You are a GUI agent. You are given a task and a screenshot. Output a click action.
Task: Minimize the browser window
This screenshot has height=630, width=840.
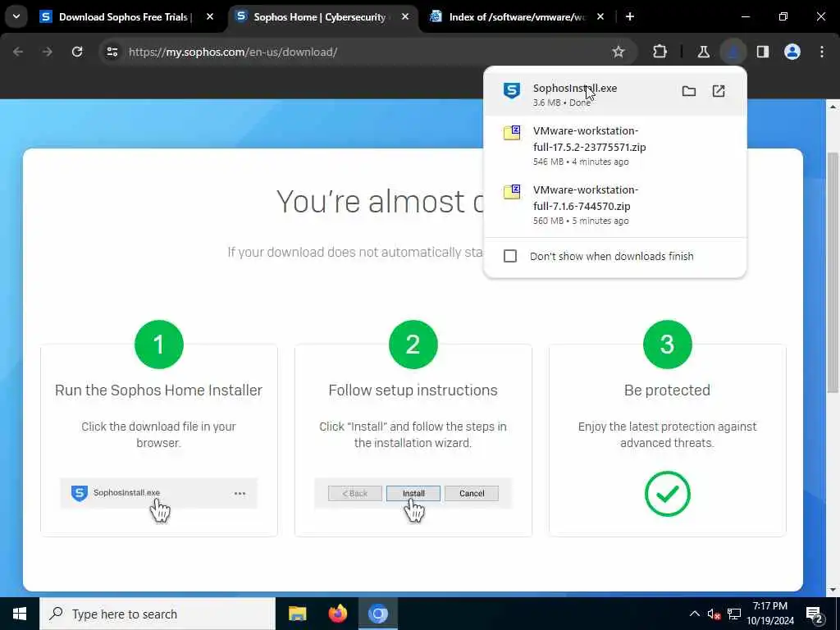coord(745,17)
